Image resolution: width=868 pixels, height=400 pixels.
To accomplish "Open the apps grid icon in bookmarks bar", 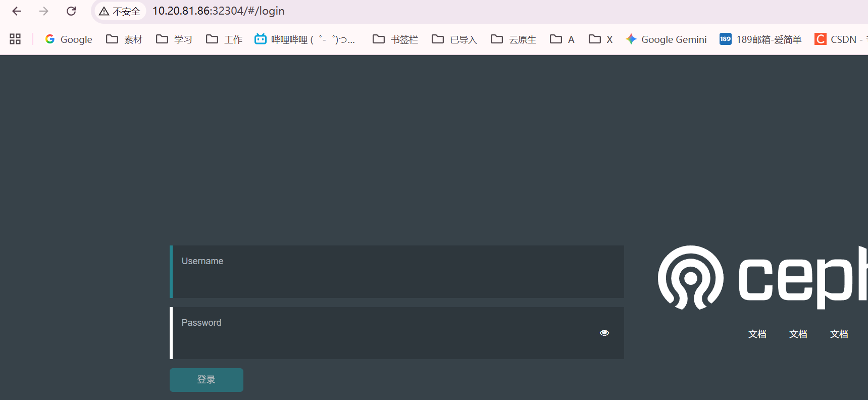I will click(15, 39).
